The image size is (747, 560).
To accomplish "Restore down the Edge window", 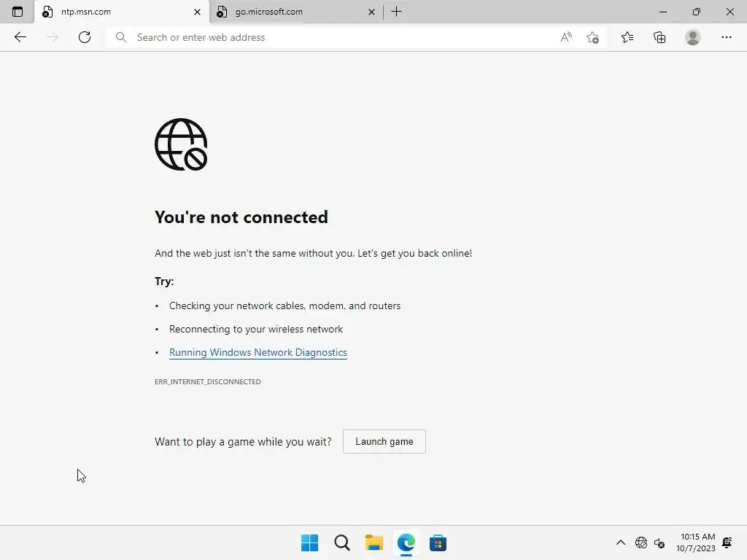I will tap(697, 12).
